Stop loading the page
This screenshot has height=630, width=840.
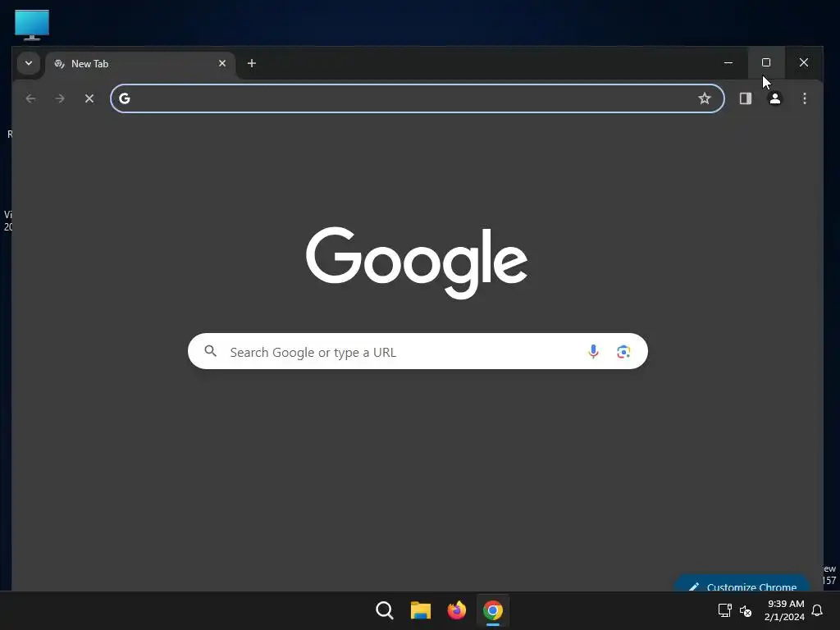pos(89,98)
